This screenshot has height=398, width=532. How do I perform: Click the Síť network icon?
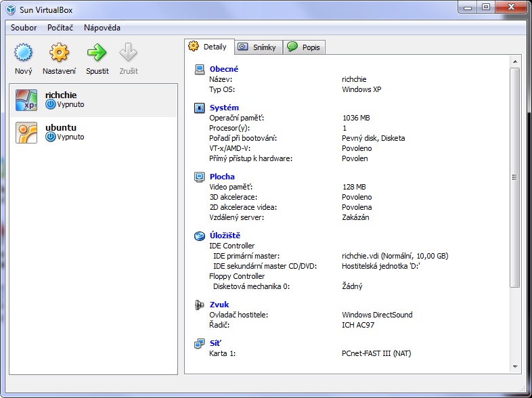coord(200,343)
